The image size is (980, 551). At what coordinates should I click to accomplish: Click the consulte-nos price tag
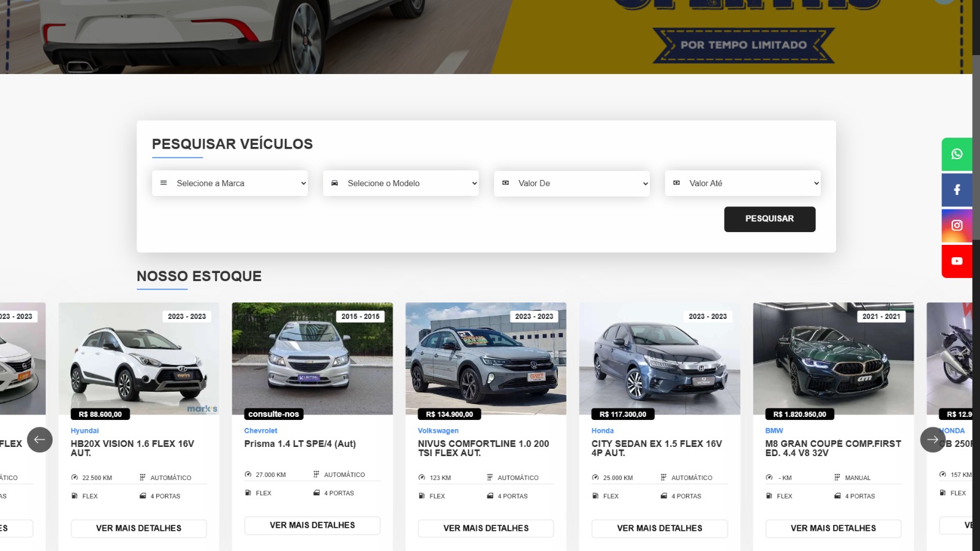(274, 414)
